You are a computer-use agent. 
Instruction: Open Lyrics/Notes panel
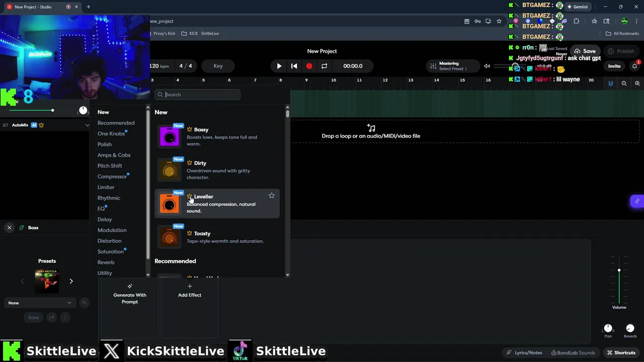(524, 353)
